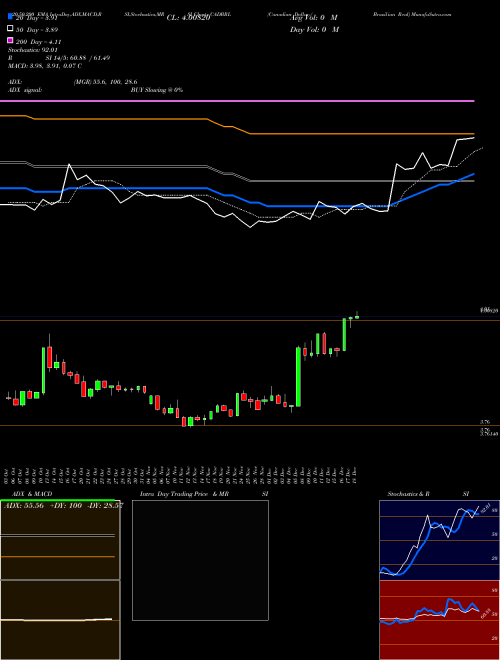Click the Stochastics: 92.01 readout
Screen dimensions: 500x660
click(x=32, y=50)
